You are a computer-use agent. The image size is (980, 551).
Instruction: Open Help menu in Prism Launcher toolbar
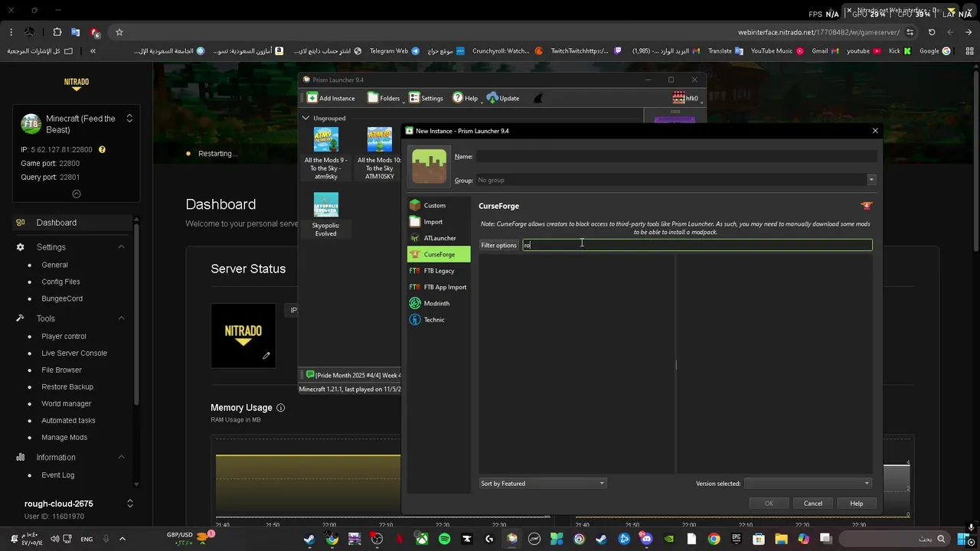[x=465, y=98]
